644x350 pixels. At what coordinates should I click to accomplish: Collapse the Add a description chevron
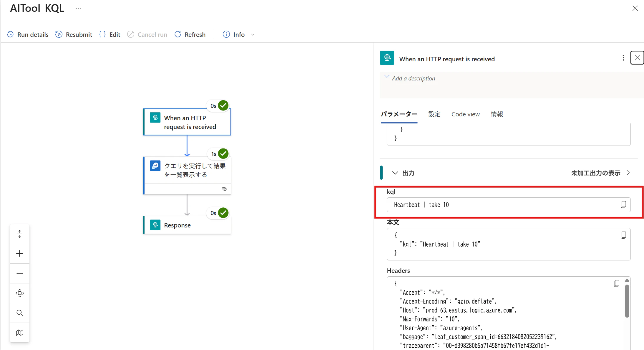(387, 77)
